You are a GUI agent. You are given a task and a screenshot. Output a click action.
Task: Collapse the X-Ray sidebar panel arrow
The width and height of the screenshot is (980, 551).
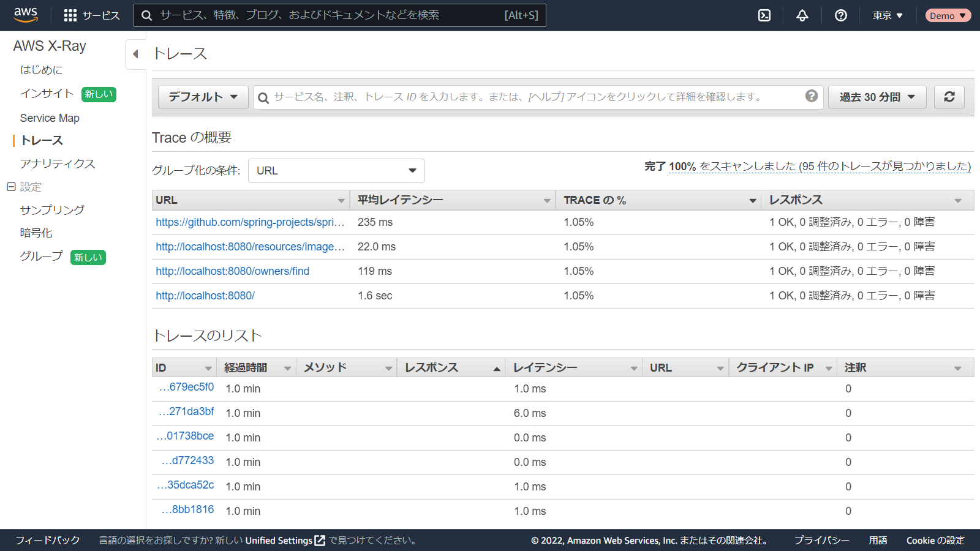tap(135, 54)
